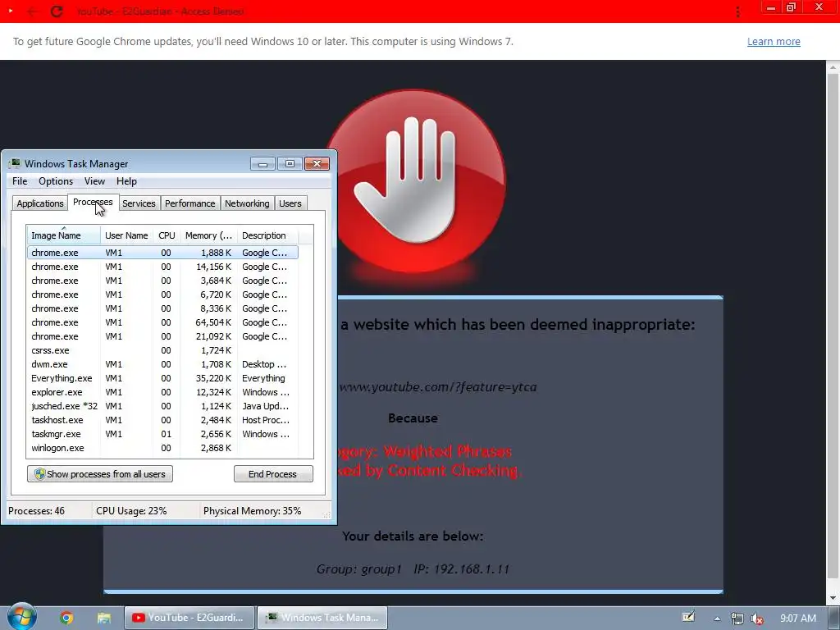Viewport: 840px width, 630px height.
Task: Select the taskmgr.exe process row
Action: [162, 434]
